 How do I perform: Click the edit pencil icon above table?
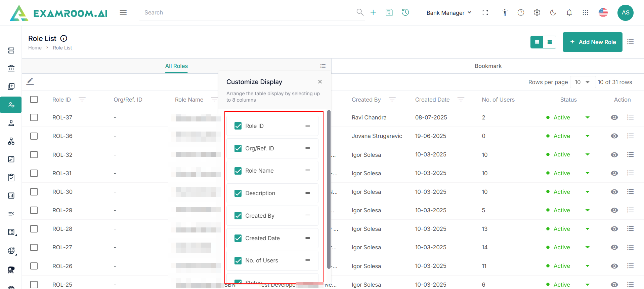point(30,81)
